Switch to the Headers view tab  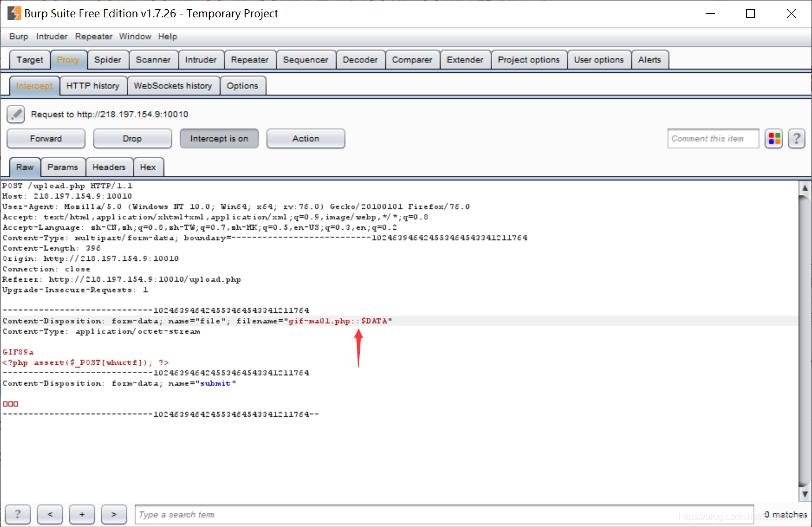tap(109, 167)
